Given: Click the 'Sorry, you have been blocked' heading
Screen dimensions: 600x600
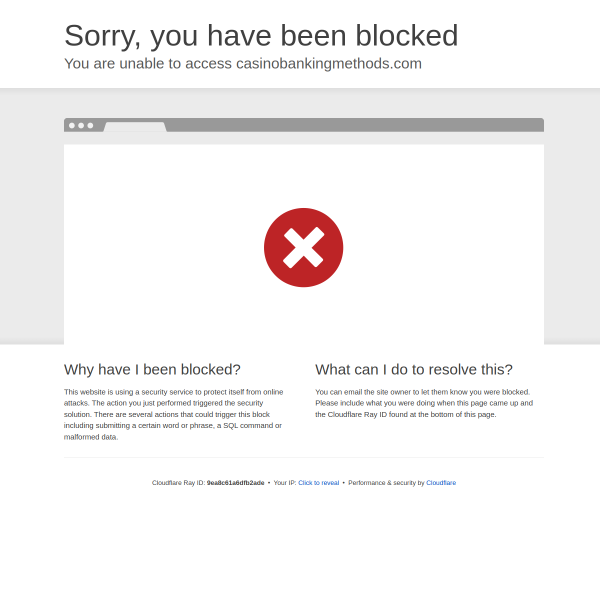Looking at the screenshot, I should [261, 36].
